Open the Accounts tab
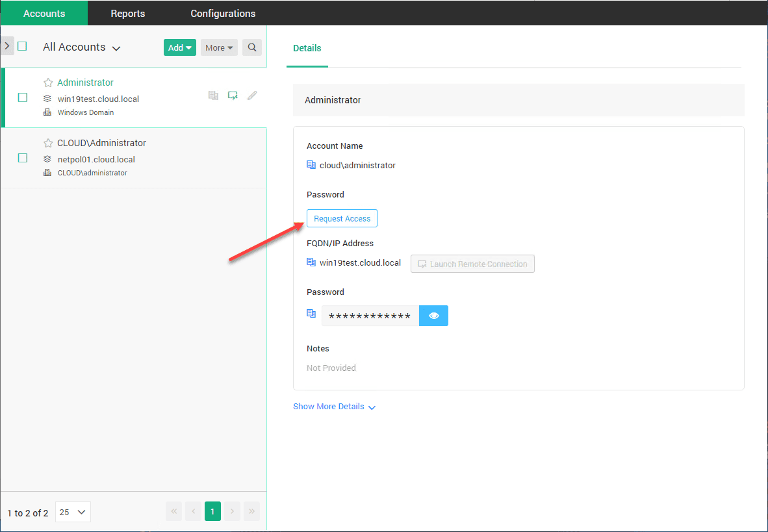This screenshot has height=532, width=768. click(44, 13)
